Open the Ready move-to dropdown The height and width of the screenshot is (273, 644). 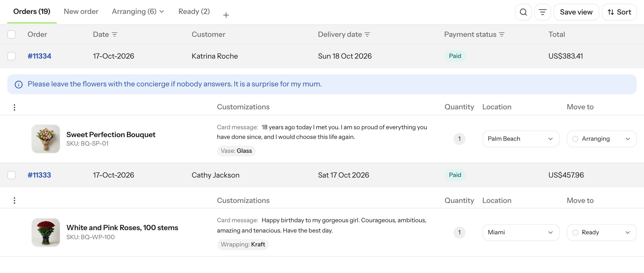(x=601, y=233)
